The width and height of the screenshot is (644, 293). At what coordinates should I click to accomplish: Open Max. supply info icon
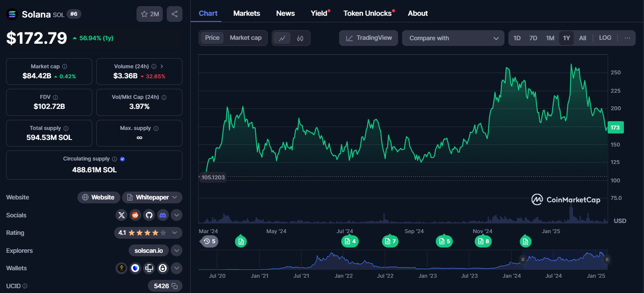pos(156,129)
